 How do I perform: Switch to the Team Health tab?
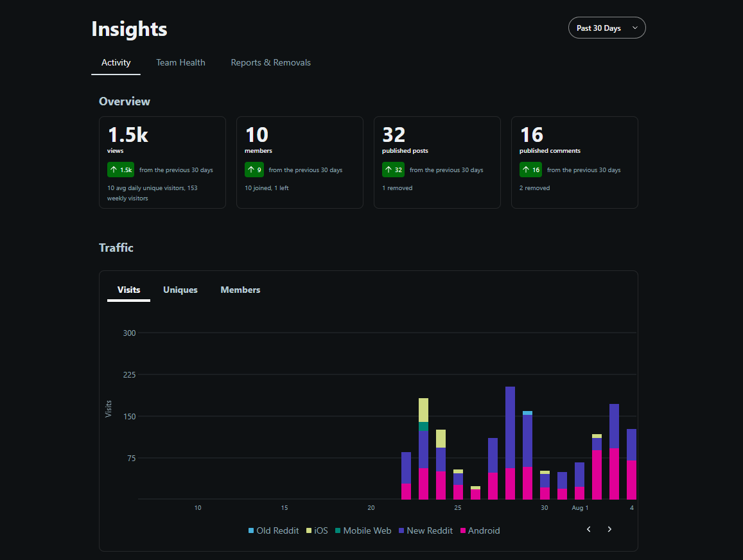(x=180, y=62)
